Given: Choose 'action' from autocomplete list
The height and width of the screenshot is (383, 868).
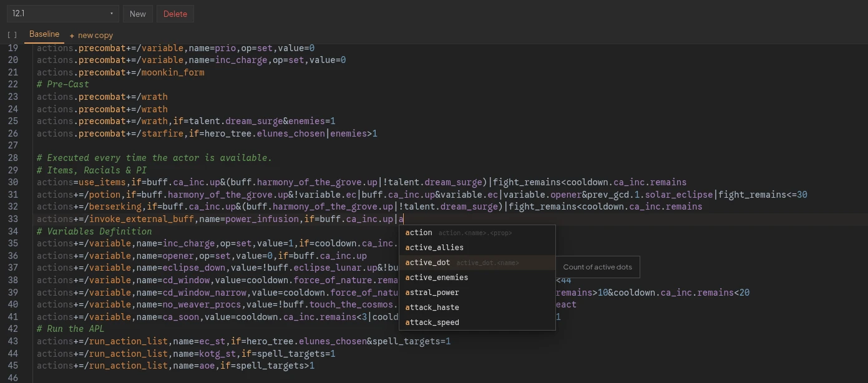Looking at the screenshot, I should pyautogui.click(x=477, y=233).
